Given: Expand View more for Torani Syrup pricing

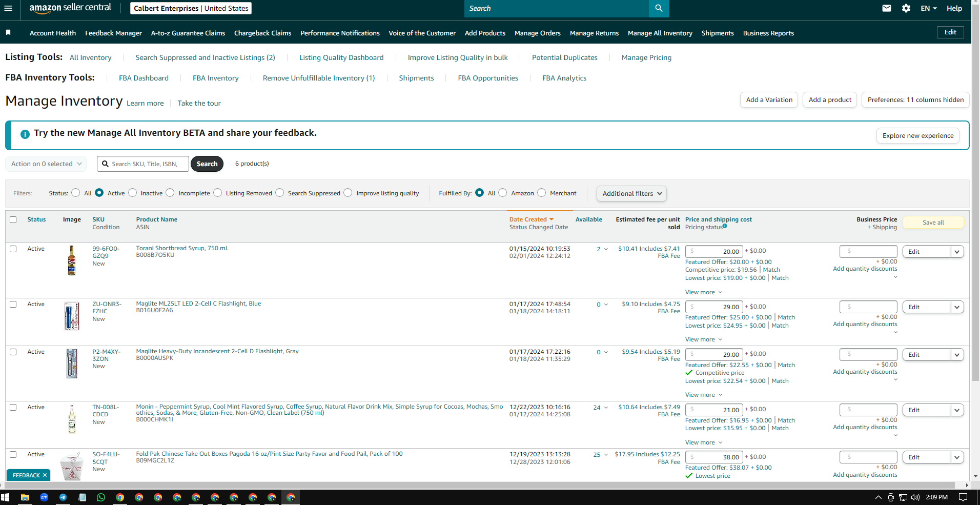Looking at the screenshot, I should click(x=704, y=292).
